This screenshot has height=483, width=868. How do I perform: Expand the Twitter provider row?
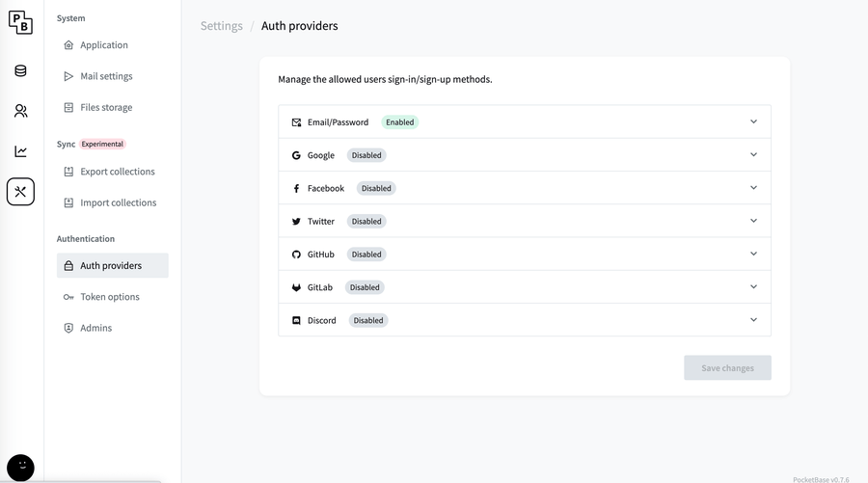point(524,222)
